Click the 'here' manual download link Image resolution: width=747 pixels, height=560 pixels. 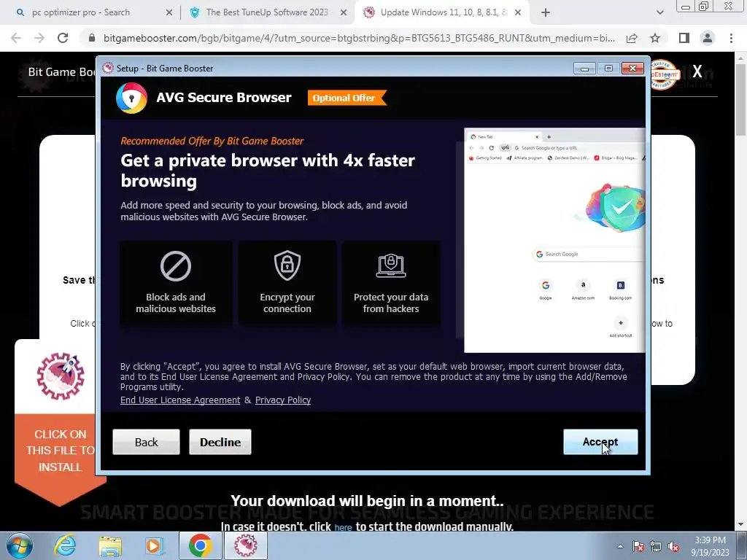(x=343, y=527)
